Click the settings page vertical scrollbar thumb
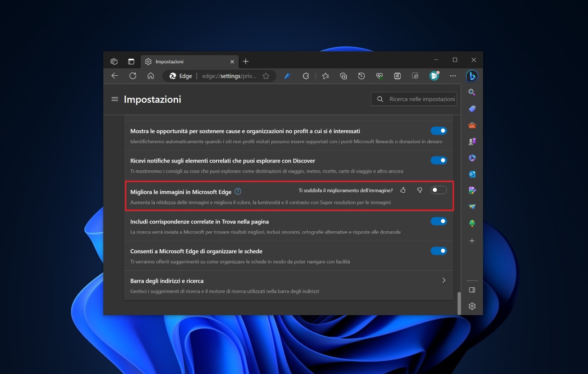 click(x=459, y=303)
